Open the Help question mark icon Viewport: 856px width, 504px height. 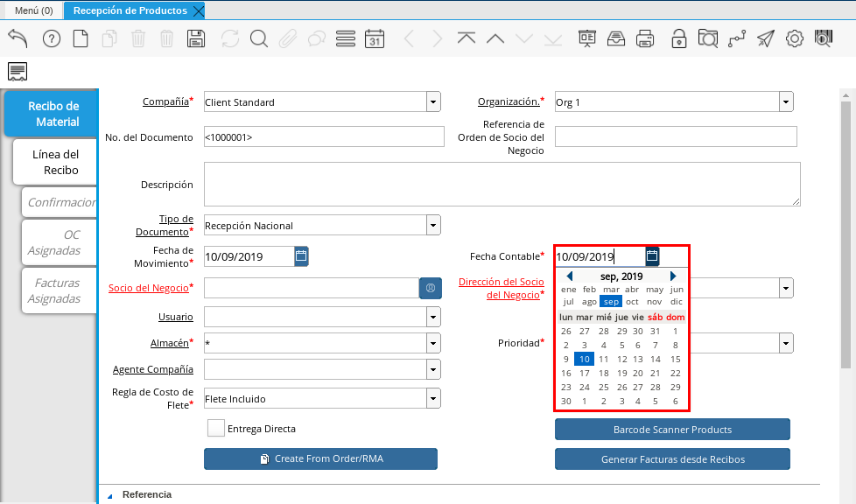pyautogui.click(x=52, y=38)
